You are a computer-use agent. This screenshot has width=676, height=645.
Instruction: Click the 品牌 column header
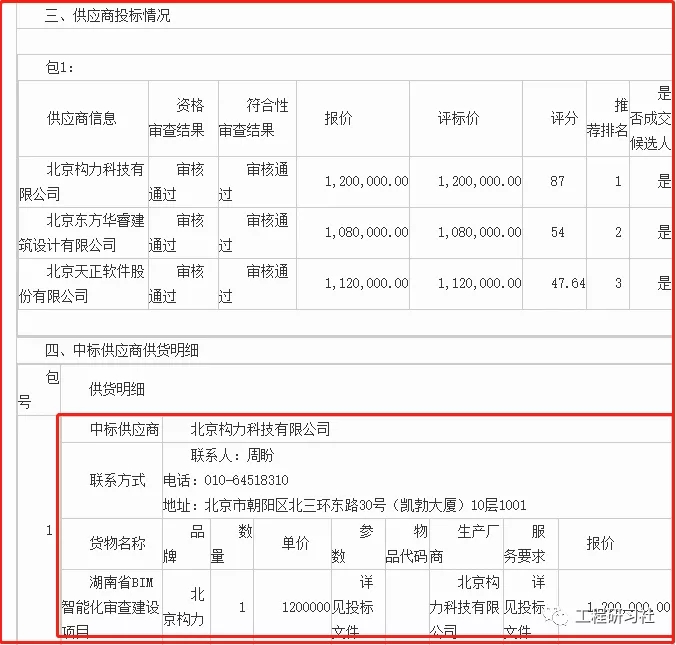[184, 543]
